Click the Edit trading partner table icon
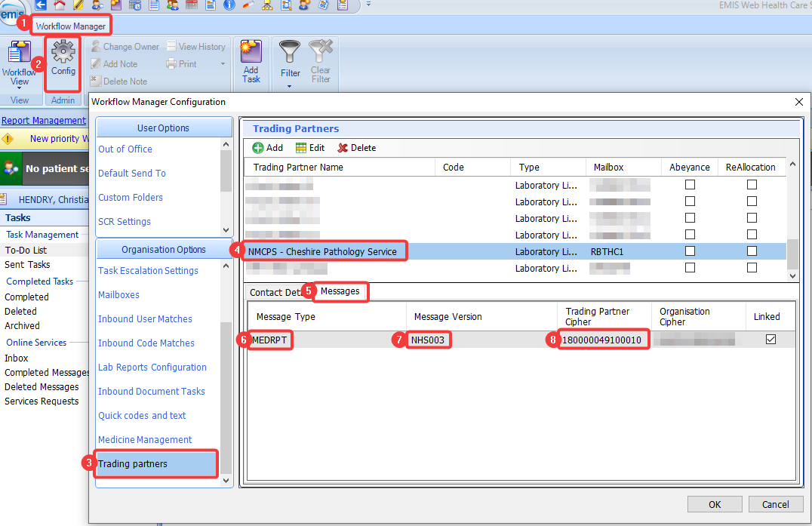812x526 pixels. pyautogui.click(x=301, y=148)
